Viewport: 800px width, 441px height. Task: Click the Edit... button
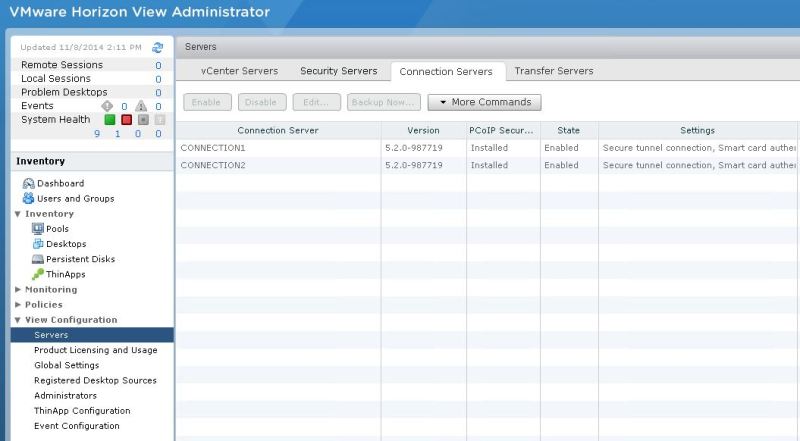point(316,102)
